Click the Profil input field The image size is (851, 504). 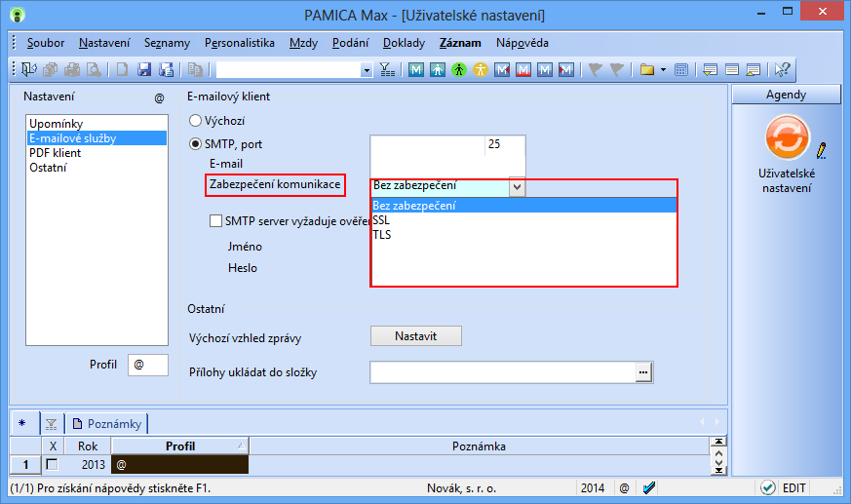click(x=148, y=365)
